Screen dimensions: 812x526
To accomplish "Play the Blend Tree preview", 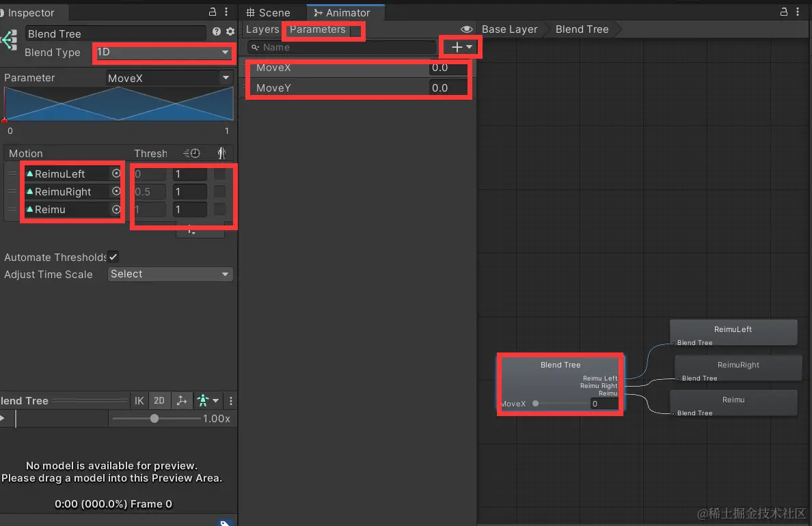I will [x=3, y=418].
